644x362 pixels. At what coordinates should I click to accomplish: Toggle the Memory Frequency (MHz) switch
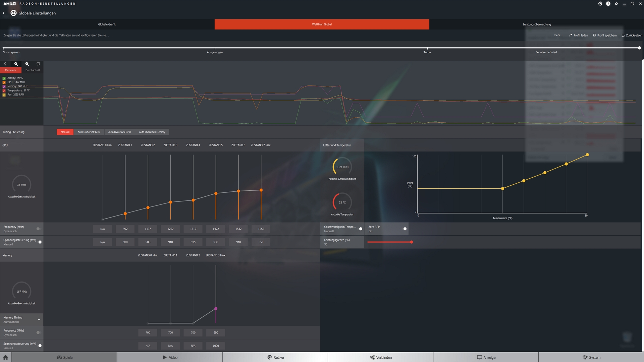coord(39,333)
